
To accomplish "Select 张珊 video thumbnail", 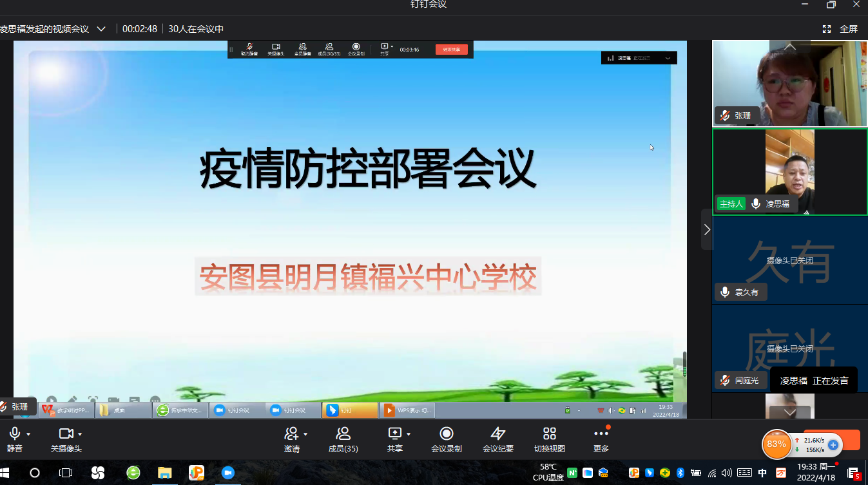I will [789, 84].
